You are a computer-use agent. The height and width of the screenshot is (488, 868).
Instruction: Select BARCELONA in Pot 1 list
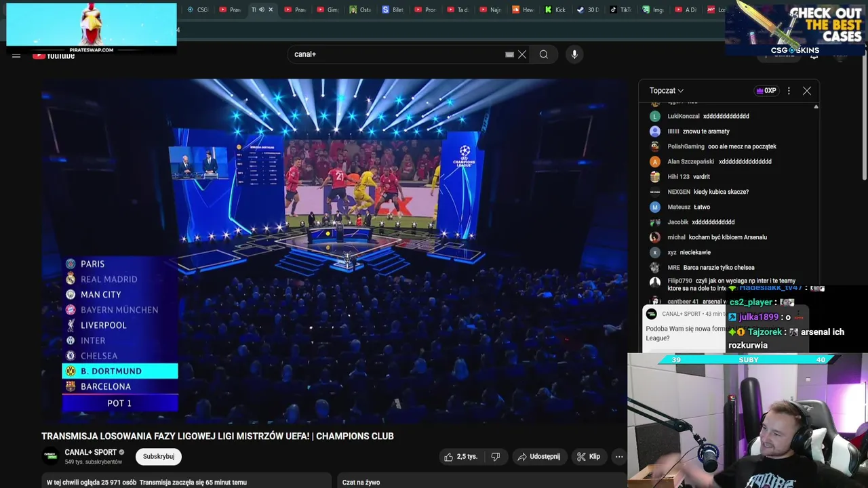click(x=120, y=386)
